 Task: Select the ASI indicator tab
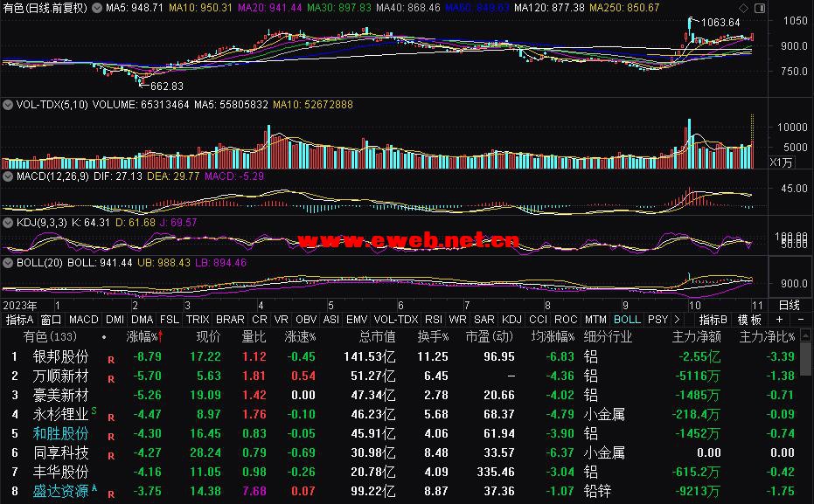331,320
